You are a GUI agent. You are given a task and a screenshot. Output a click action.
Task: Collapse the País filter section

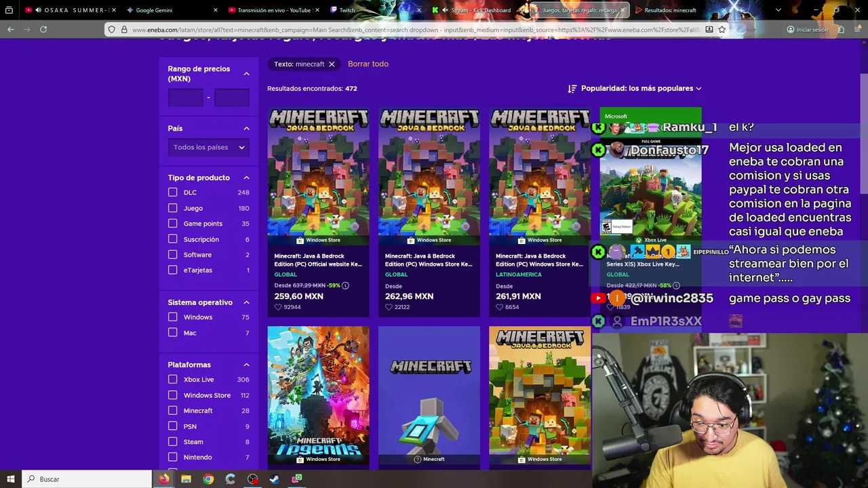246,128
